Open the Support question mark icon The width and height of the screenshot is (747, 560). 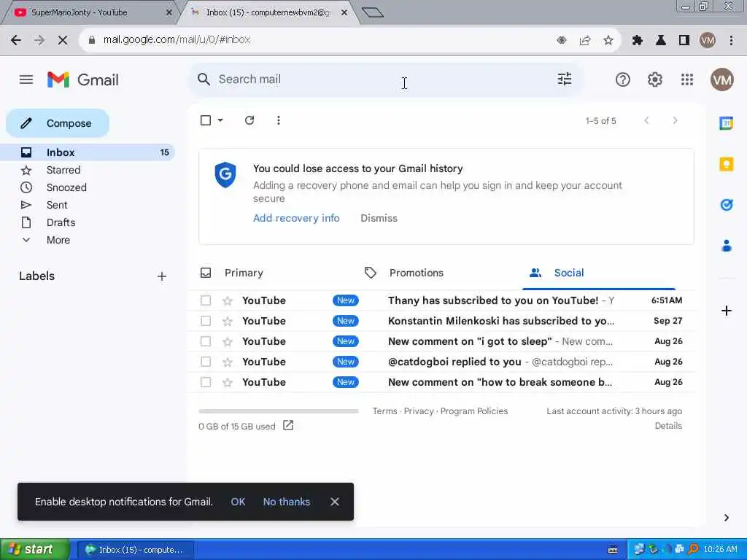tap(623, 79)
